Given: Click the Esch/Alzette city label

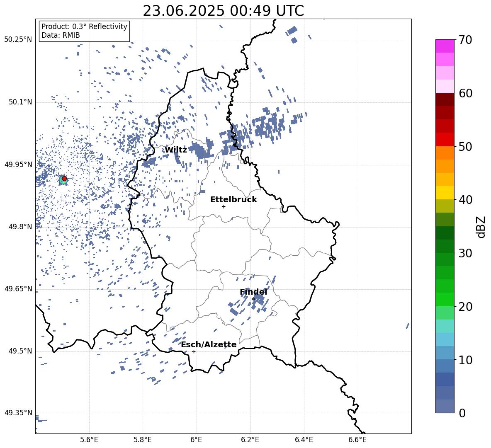Looking at the screenshot, I should [209, 344].
